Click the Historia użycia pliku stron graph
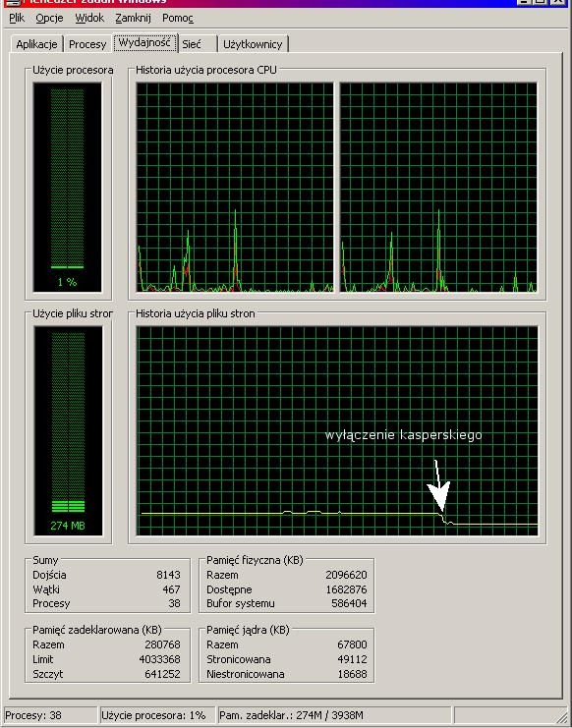Image resolution: width=572 pixels, height=728 pixels. coord(337,431)
